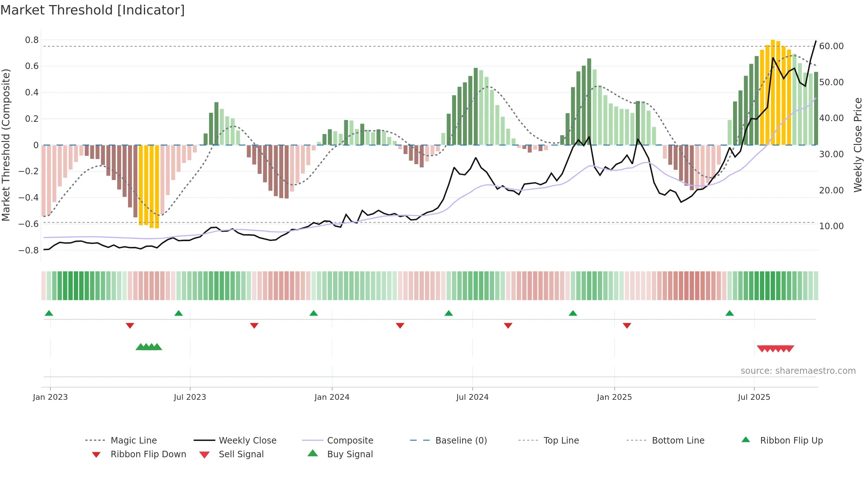Click the 20.00 price axis label
Viewport: 868px width, 488px height.
click(831, 191)
